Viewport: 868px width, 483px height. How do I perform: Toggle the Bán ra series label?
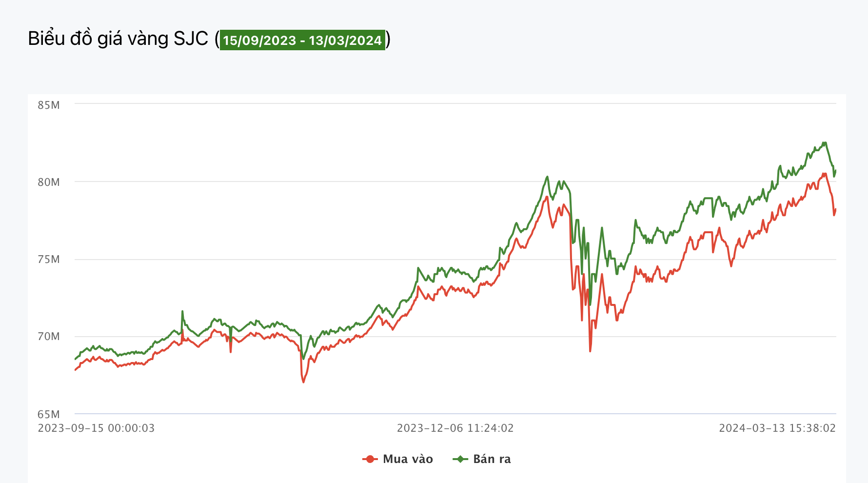[x=492, y=459]
